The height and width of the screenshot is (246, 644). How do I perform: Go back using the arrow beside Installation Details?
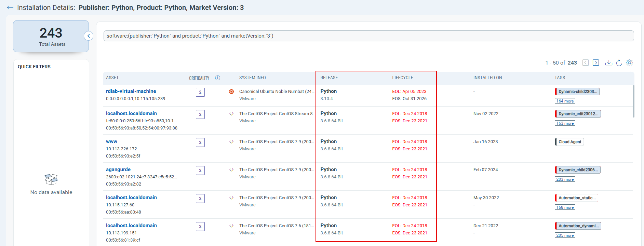pos(10,8)
